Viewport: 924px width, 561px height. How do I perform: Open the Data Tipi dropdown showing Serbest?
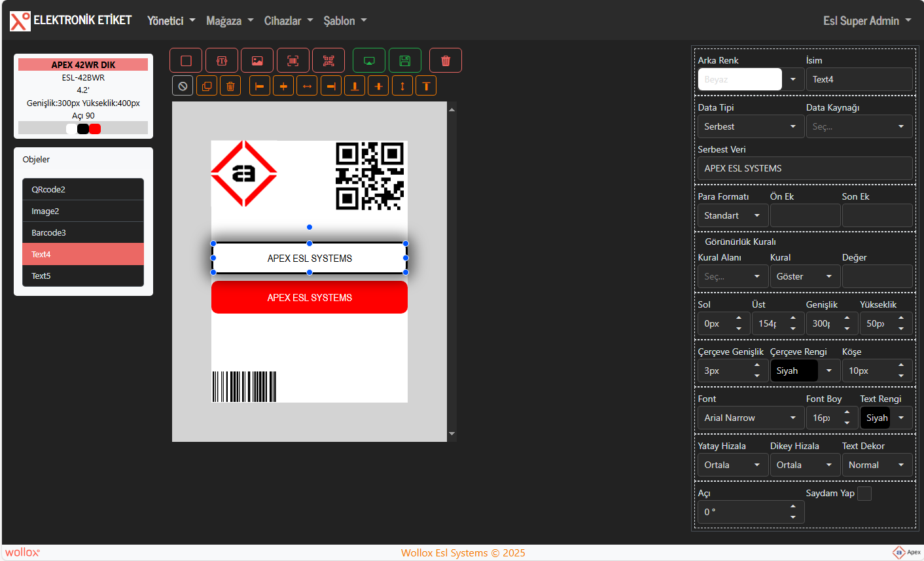point(751,126)
